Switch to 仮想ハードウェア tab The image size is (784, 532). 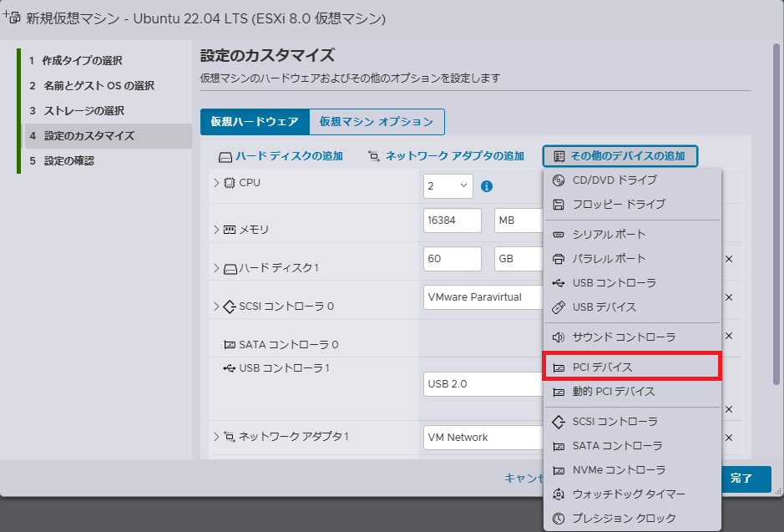(255, 122)
